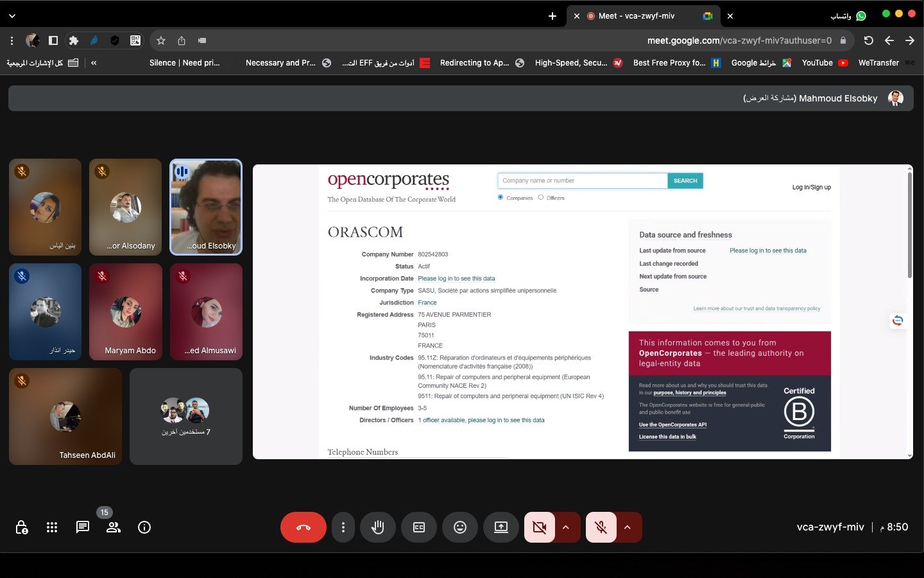The width and height of the screenshot is (924, 578).
Task: Open High-Speed, Secu... bookmark
Action: (579, 63)
